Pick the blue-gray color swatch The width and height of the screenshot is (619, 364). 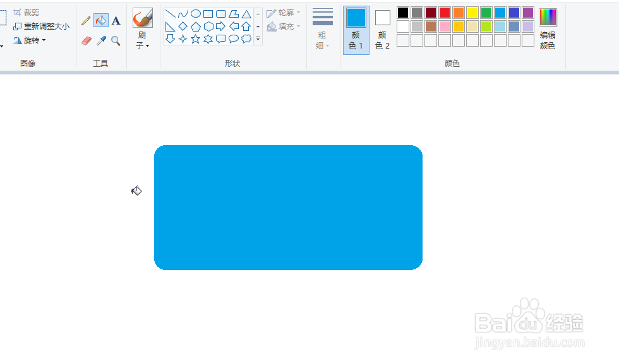point(514,26)
